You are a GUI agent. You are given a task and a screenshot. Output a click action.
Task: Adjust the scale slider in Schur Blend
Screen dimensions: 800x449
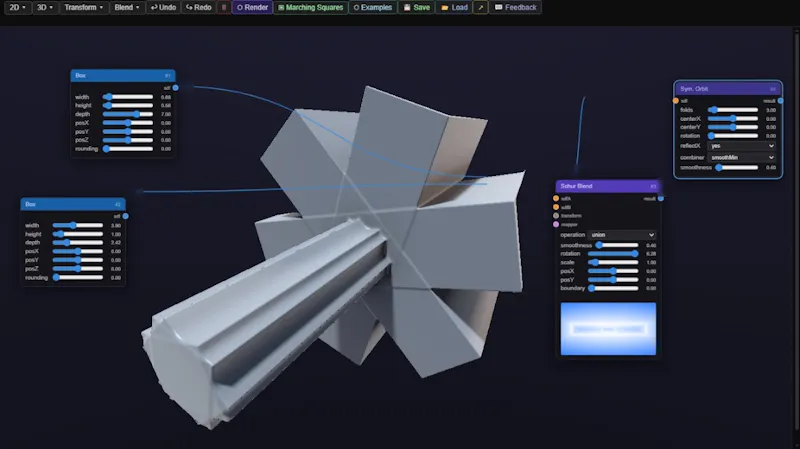click(613, 262)
